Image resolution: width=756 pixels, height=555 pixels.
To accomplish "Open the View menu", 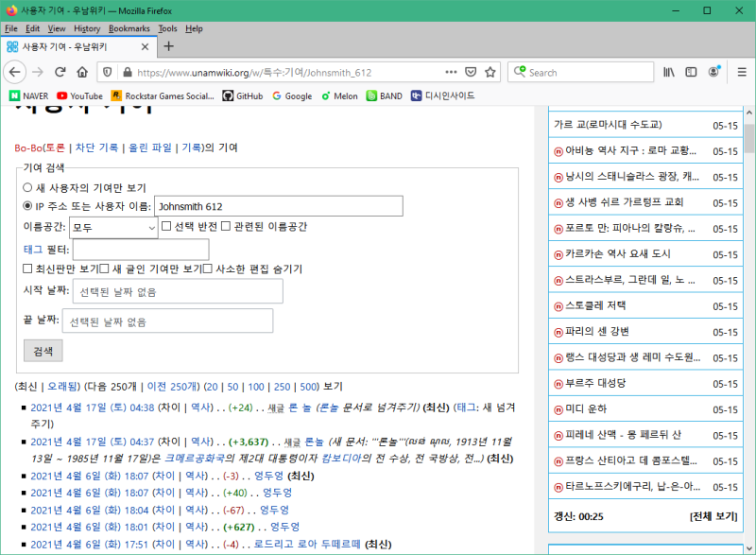I will (x=57, y=28).
